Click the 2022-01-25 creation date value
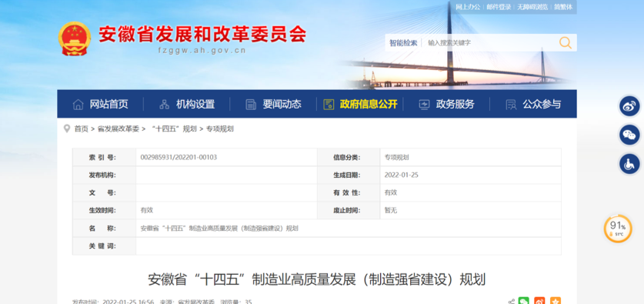 (x=402, y=175)
